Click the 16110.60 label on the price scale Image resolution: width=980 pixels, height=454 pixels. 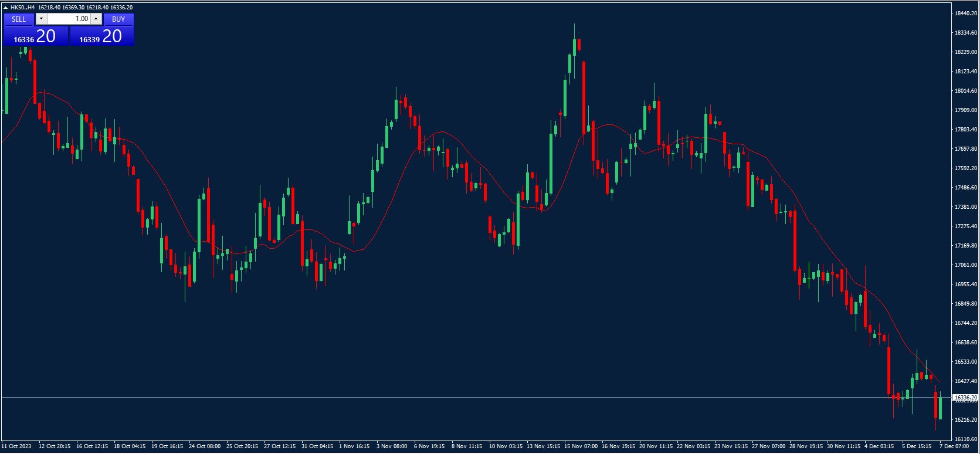(x=965, y=439)
